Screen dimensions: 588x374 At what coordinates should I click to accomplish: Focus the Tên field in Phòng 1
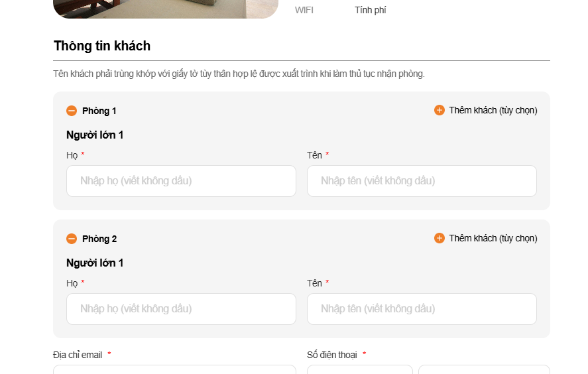422,181
